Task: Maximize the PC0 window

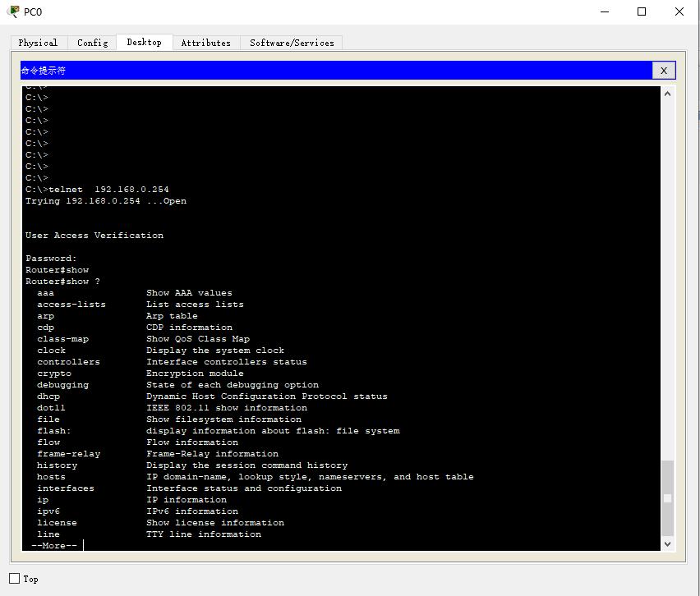Action: coord(642,11)
